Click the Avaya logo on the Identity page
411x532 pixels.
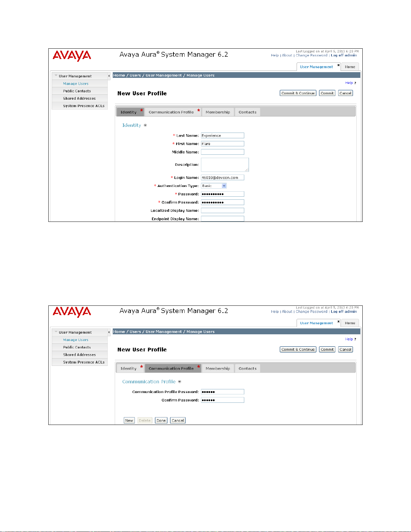[72, 56]
